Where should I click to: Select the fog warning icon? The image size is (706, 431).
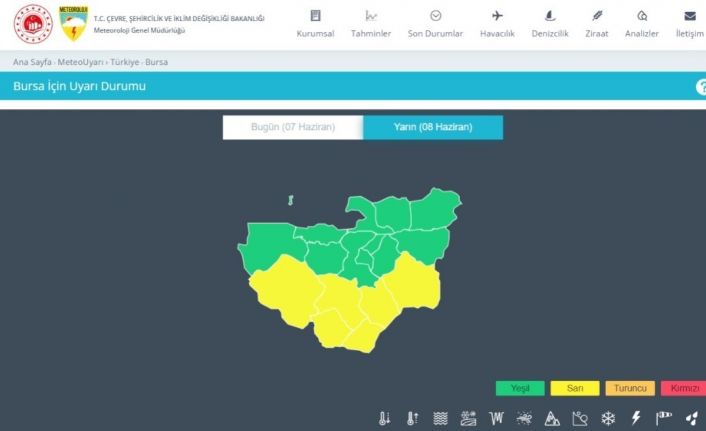[440, 418]
